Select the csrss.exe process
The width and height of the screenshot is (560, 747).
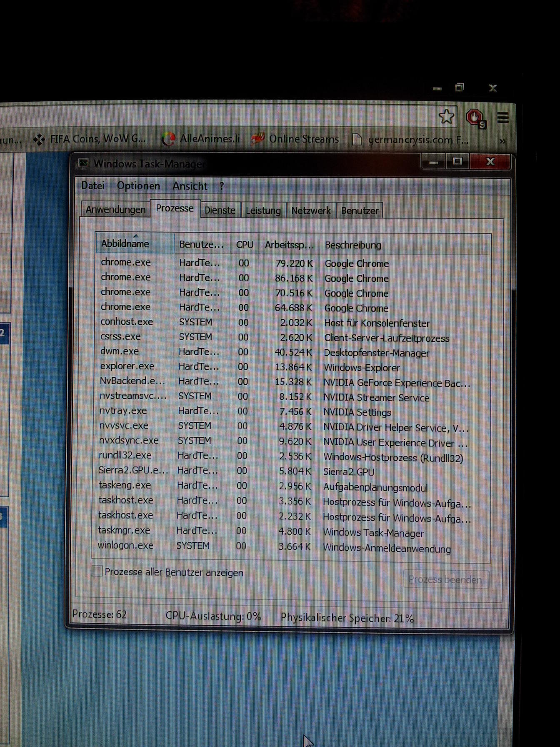tap(292, 337)
